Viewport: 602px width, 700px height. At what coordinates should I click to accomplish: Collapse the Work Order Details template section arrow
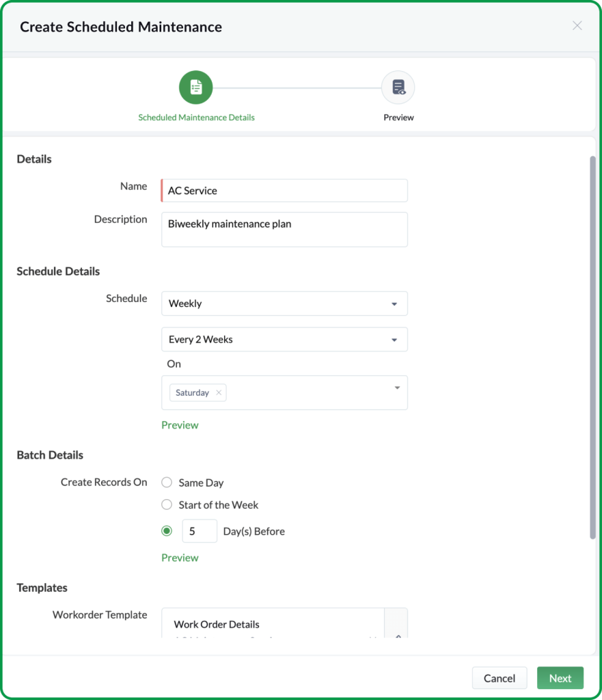397,636
